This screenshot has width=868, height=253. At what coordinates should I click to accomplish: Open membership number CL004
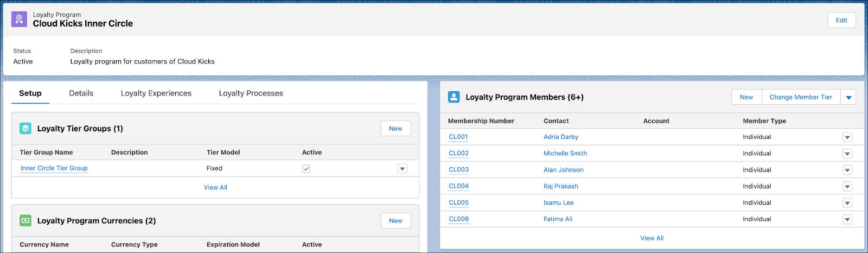(459, 186)
